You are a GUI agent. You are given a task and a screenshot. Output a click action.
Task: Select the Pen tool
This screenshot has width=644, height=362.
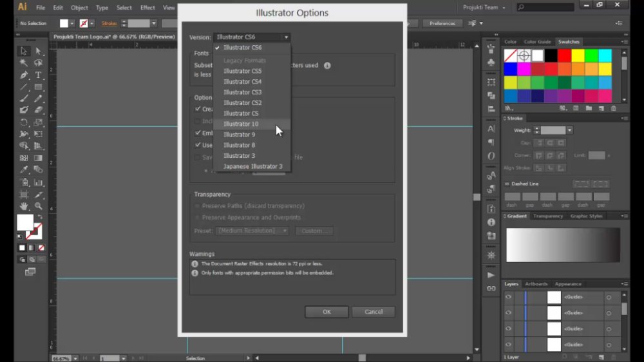24,75
